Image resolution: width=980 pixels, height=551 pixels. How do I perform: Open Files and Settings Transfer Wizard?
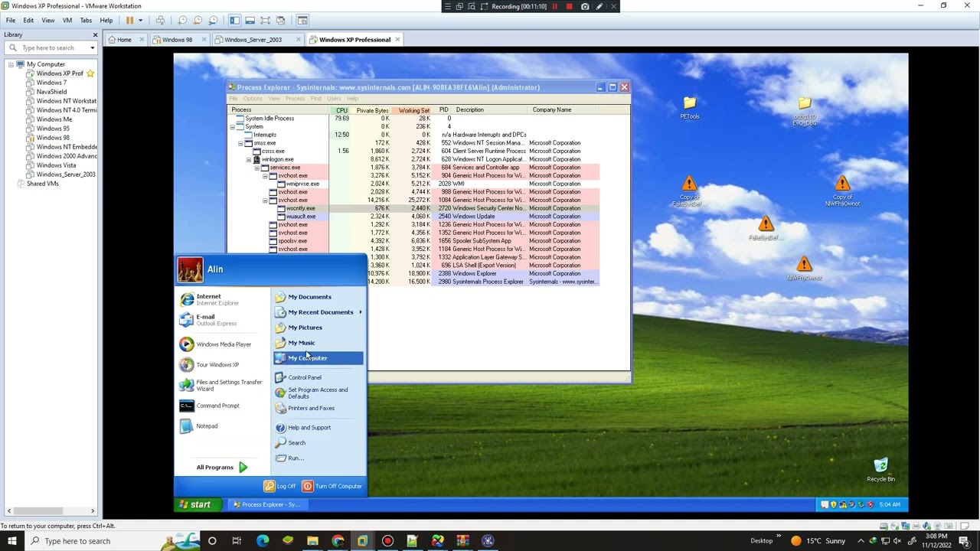pyautogui.click(x=224, y=385)
